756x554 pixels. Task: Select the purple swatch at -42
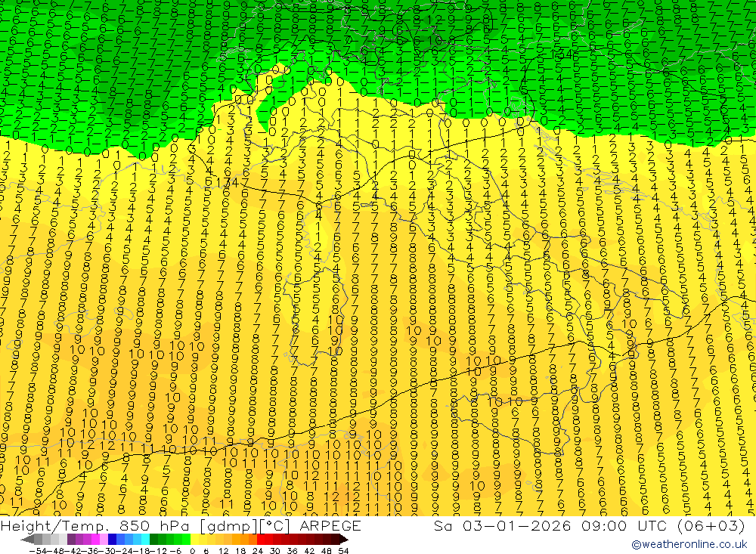[71, 539]
